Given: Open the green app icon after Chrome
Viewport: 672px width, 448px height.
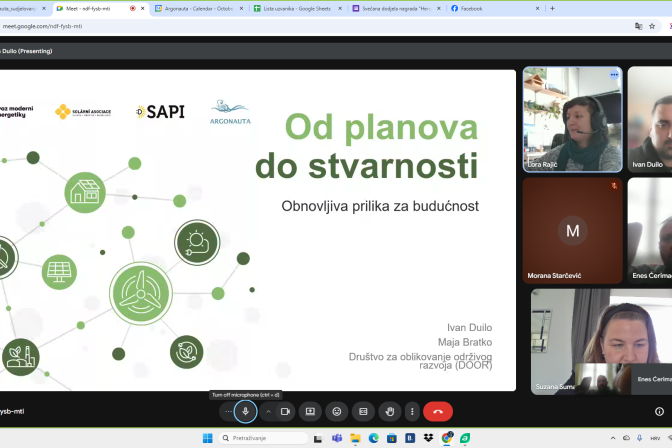Looking at the screenshot, I should pos(465,438).
